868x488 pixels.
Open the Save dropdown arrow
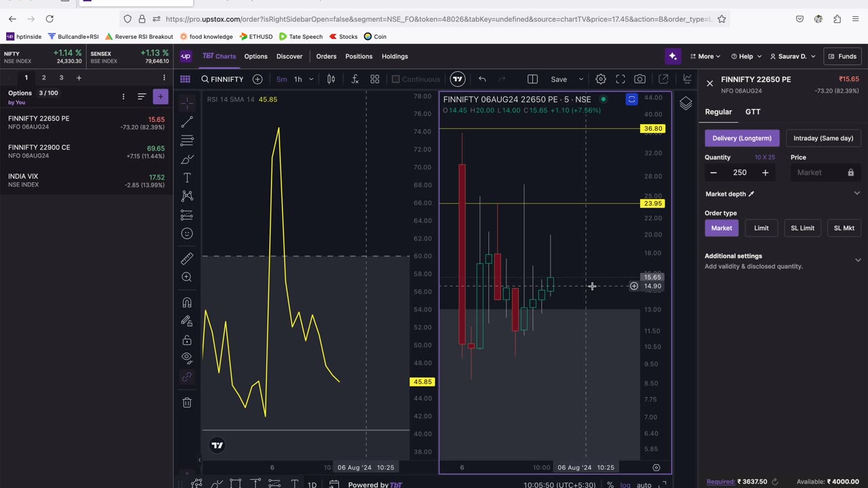point(581,79)
